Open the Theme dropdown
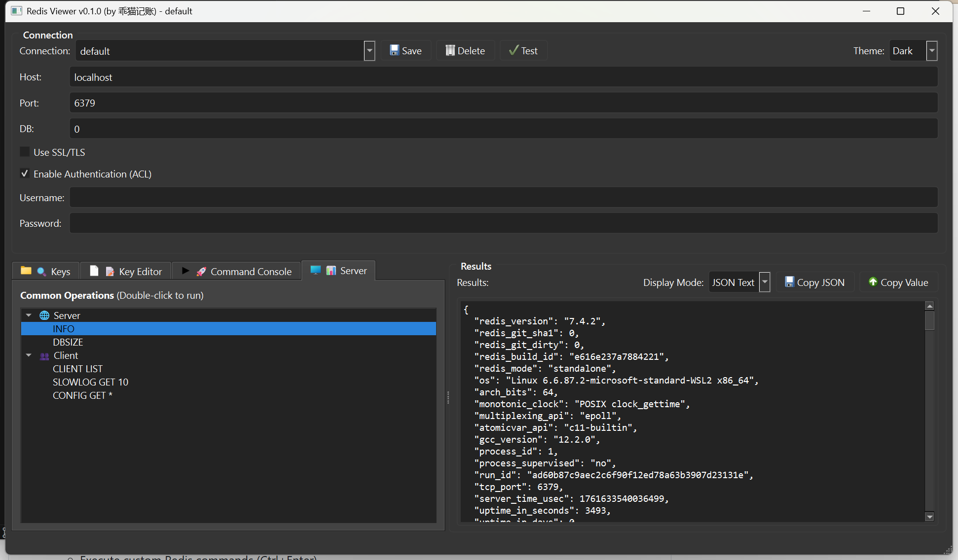The height and width of the screenshot is (560, 958). click(x=932, y=50)
